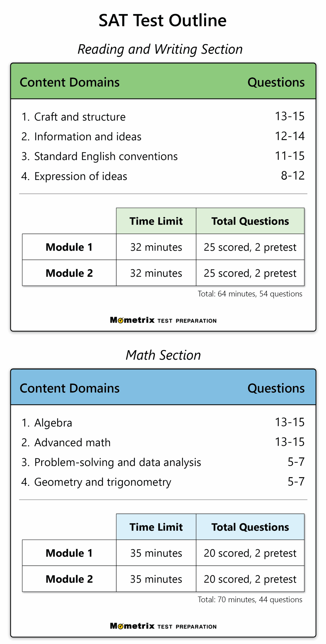Screen dimensions: 326x644
Task: Click the Mometrix logo in the Math card
Action: [163, 626]
